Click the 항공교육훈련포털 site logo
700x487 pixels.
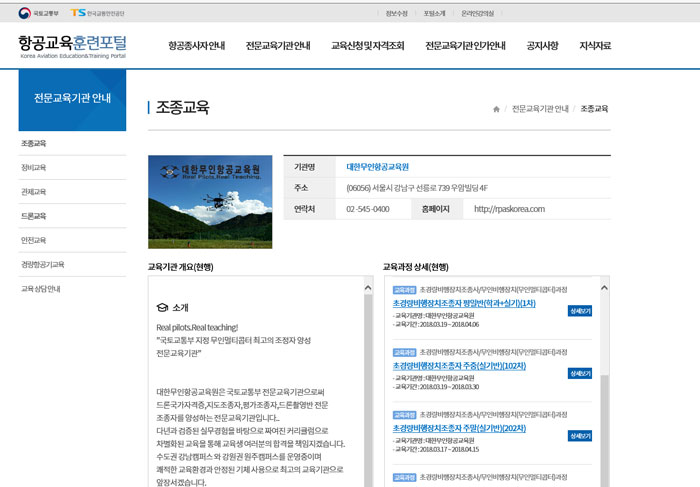click(72, 46)
